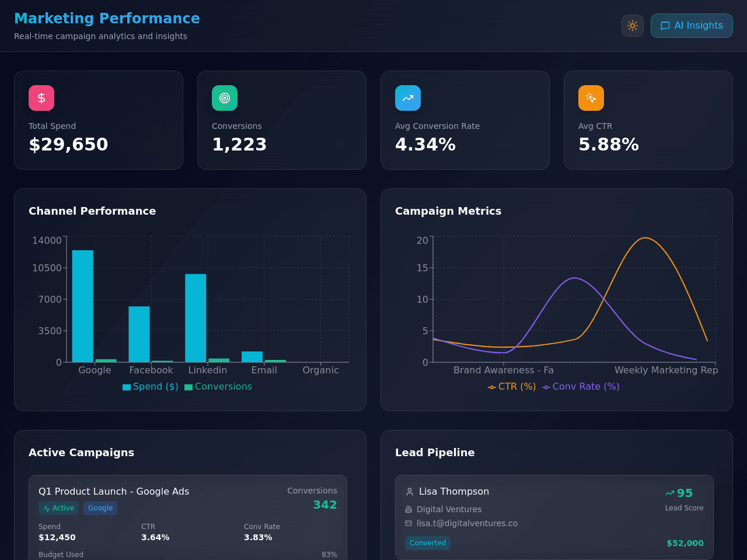
Task: Toggle the Spend ($) legend entry
Action: 151,387
